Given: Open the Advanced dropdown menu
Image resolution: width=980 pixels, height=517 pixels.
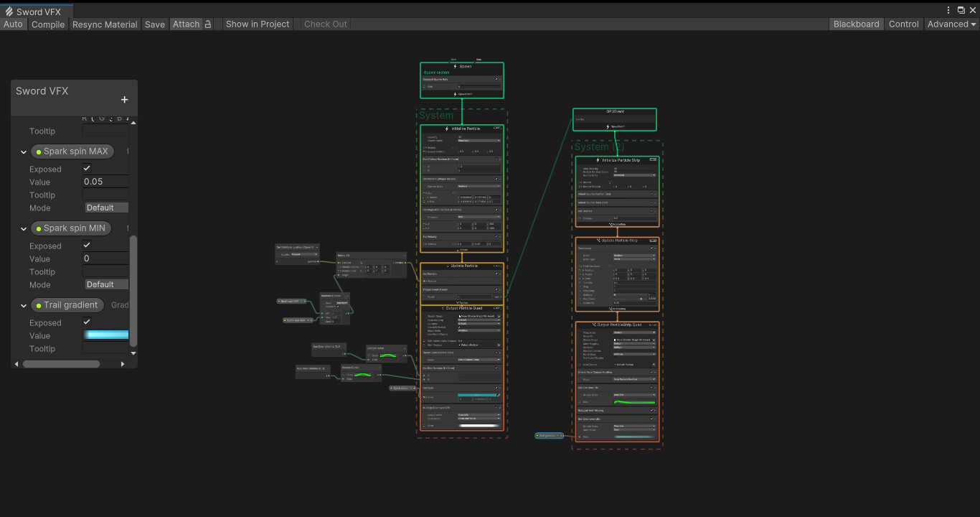Looking at the screenshot, I should coord(951,24).
